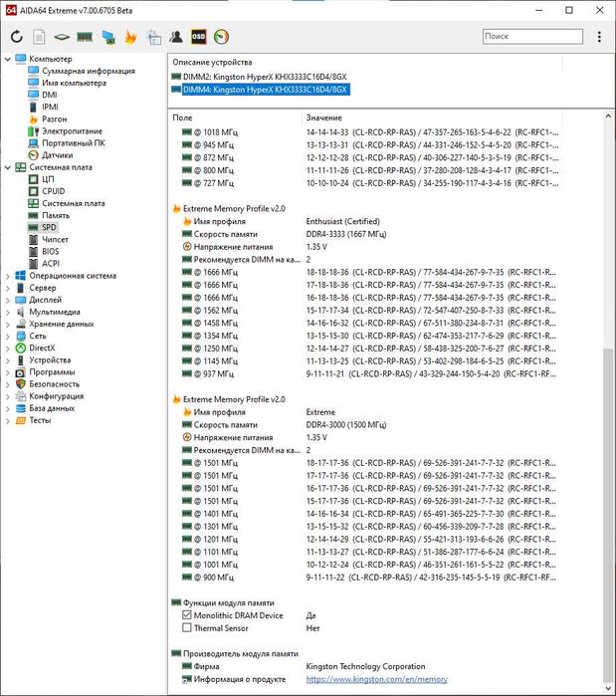Expand the Дисплей tree node

click(8, 300)
